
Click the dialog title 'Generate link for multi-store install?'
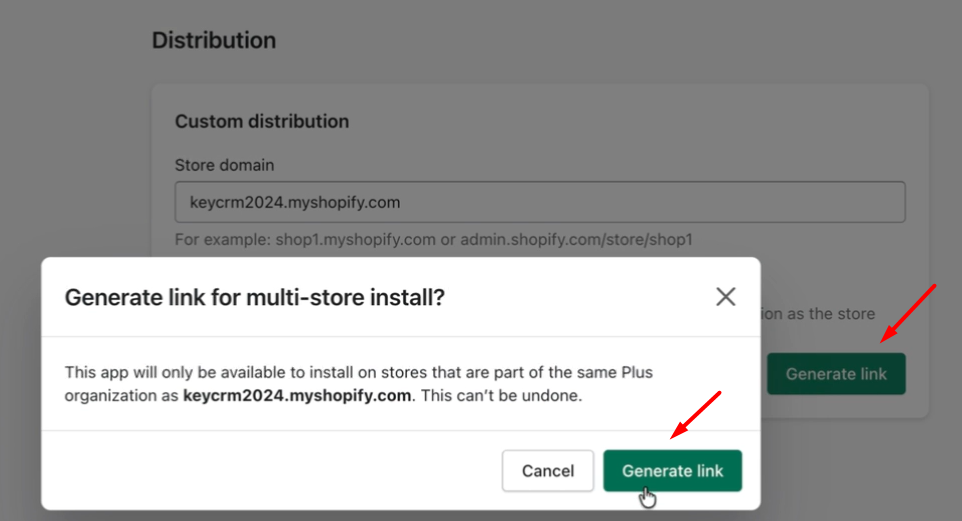coord(255,296)
